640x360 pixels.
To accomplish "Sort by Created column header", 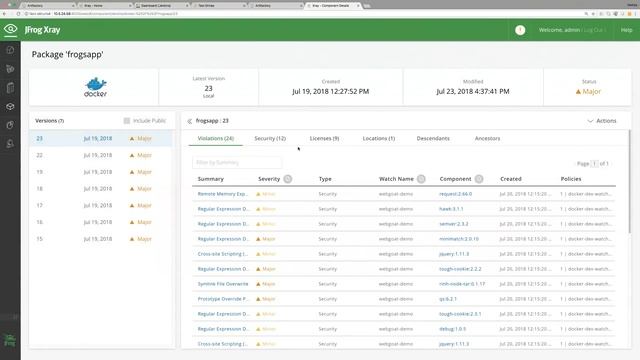I will pyautogui.click(x=511, y=179).
